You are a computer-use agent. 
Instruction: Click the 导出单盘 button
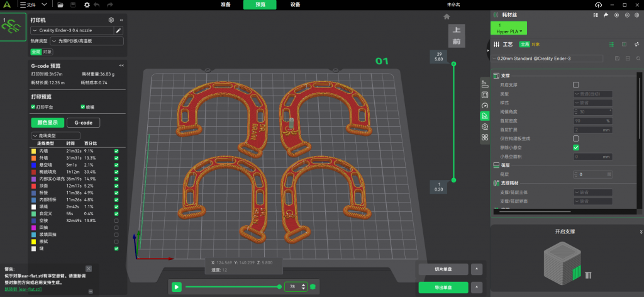pos(443,288)
